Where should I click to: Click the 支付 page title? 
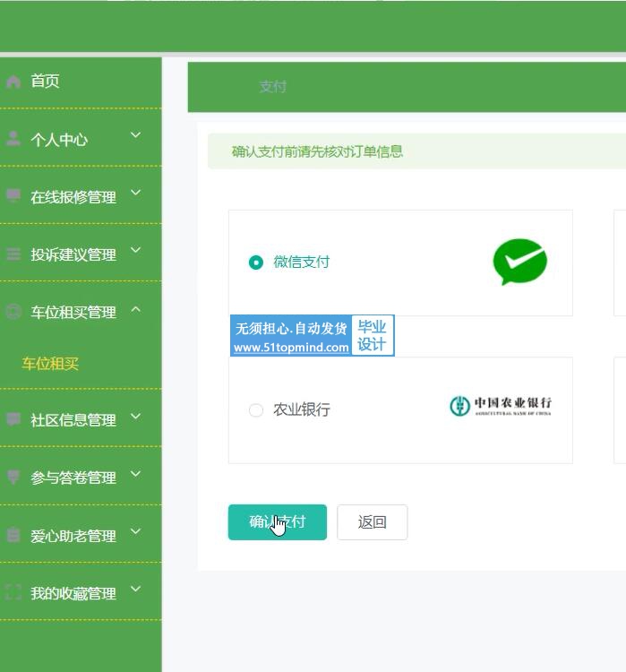tap(272, 87)
